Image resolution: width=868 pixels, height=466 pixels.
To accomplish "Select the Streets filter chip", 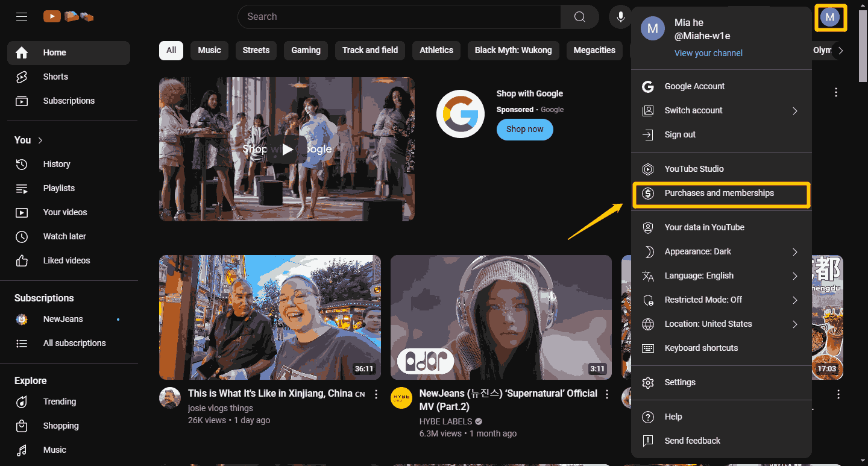I will click(x=256, y=50).
